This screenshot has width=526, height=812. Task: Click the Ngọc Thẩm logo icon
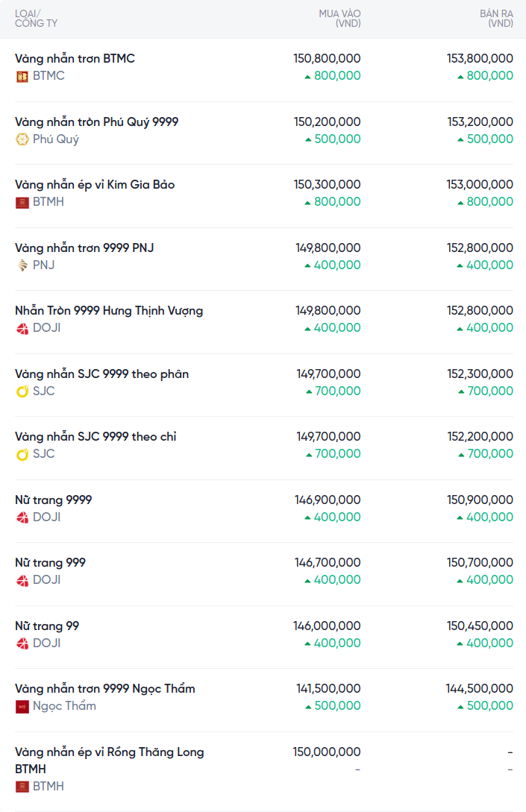pos(22,706)
